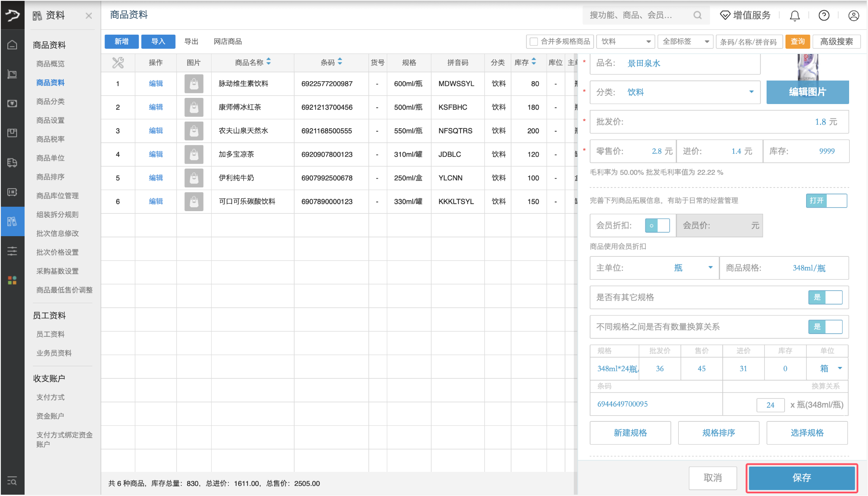
Task: Click the user account icon
Action: 853,16
